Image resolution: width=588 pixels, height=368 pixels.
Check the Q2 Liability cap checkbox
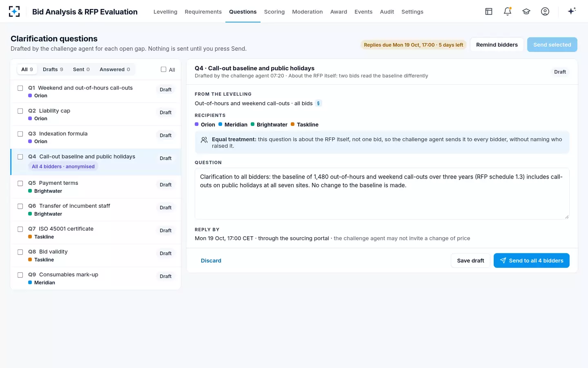(20, 111)
